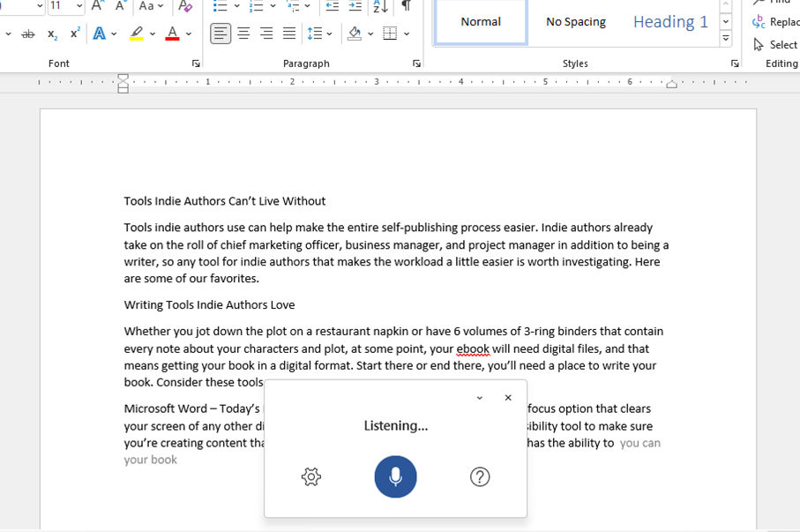Open multilevel list menu
Image resolution: width=800 pixels, height=532 pixels.
point(298,6)
